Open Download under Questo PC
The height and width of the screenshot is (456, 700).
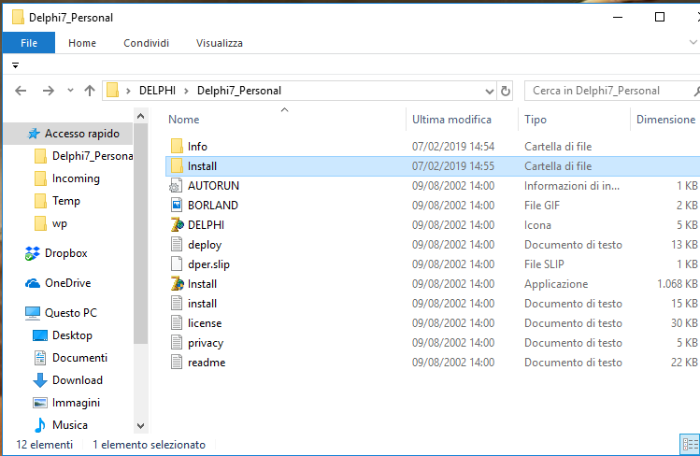coord(77,380)
